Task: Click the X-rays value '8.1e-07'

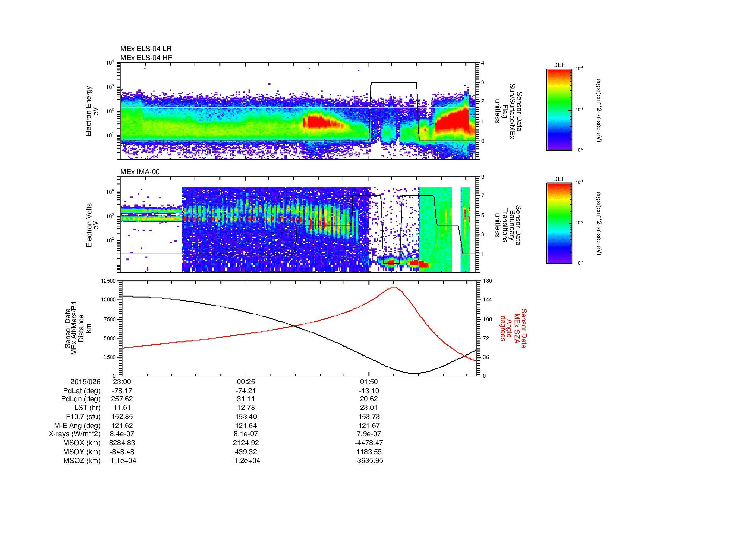Action: pos(246,434)
